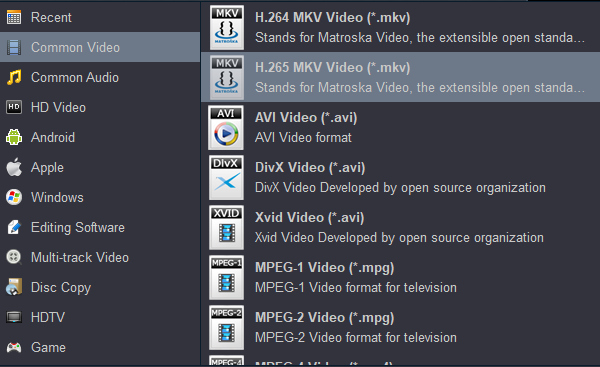Select the Common Video film icon

pos(14,47)
